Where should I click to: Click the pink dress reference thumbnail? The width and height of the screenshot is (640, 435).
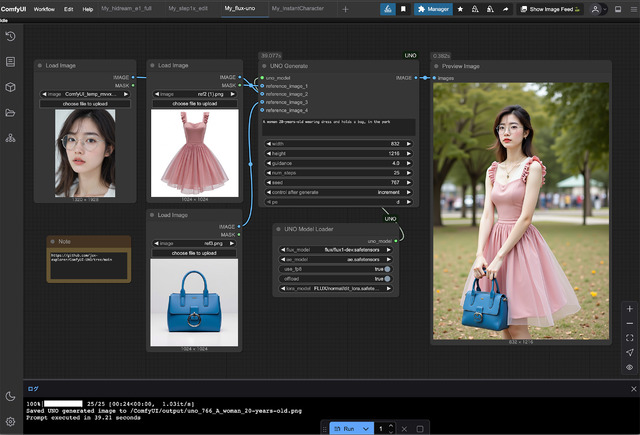[195, 153]
